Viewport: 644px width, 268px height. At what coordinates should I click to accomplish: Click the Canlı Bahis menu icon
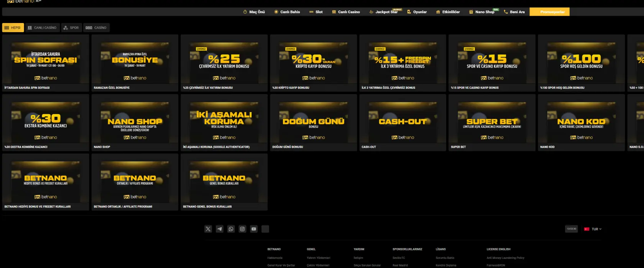coord(276,12)
